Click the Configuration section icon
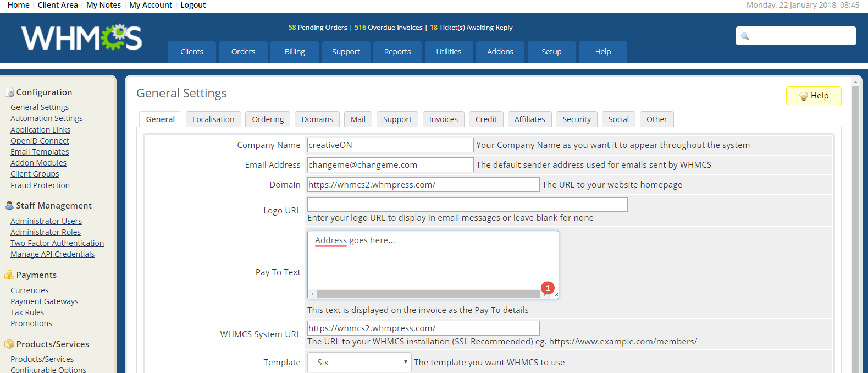Screen dimensions: 868x373 [9, 92]
